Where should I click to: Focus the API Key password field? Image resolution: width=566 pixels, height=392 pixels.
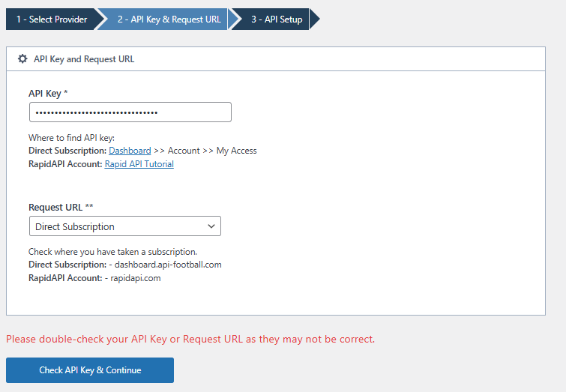(x=130, y=112)
